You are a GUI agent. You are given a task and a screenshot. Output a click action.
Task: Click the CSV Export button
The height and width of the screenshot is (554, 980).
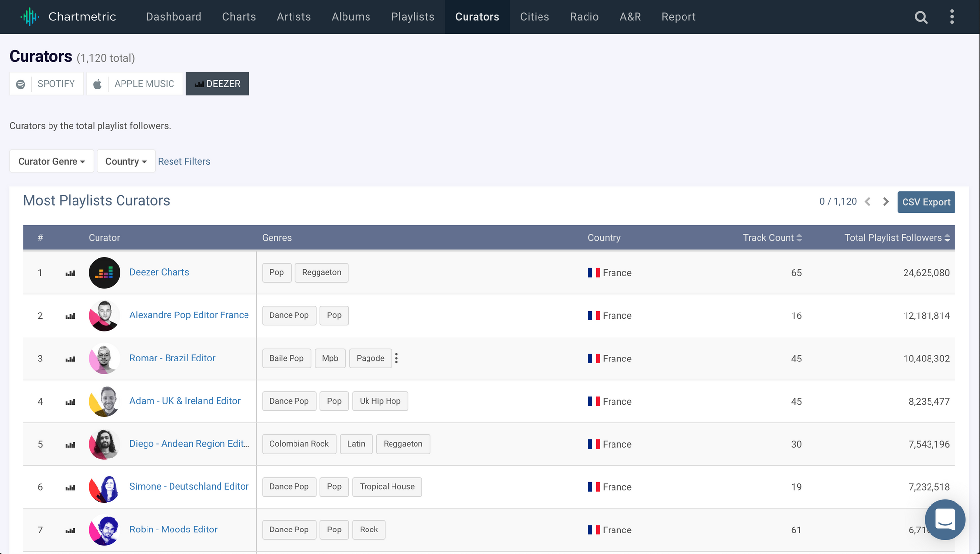[926, 202]
